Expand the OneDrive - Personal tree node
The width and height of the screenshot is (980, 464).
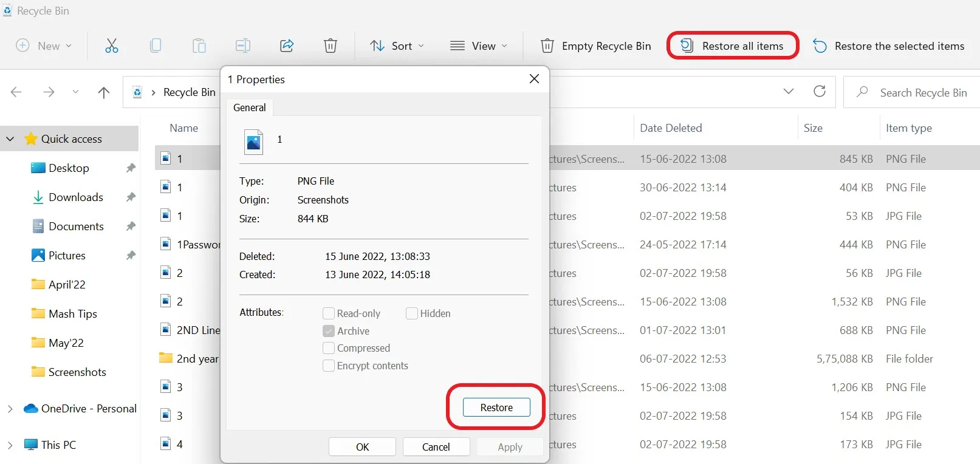10,409
